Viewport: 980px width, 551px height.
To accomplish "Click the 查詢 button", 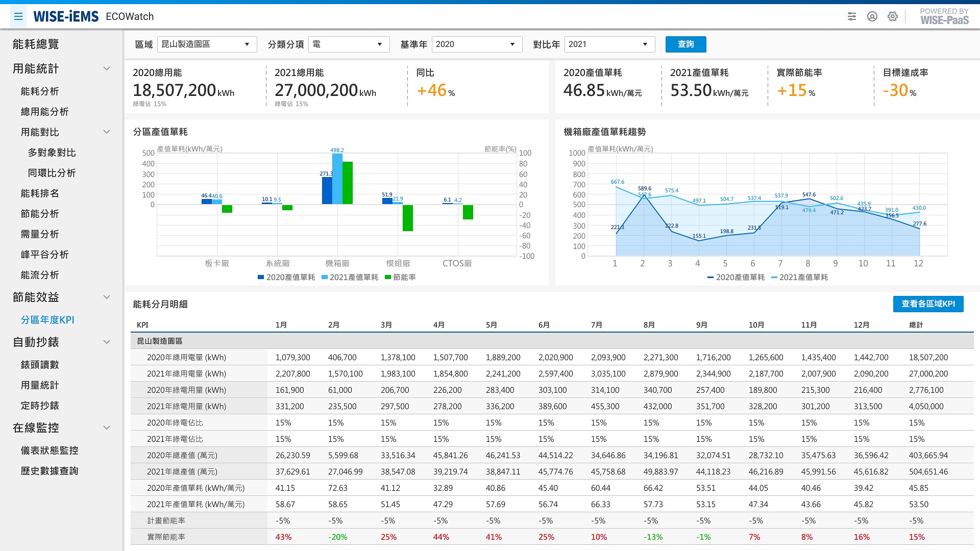I will point(685,44).
